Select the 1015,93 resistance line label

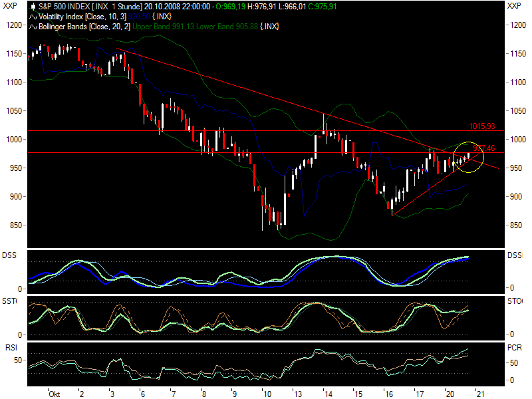point(481,126)
